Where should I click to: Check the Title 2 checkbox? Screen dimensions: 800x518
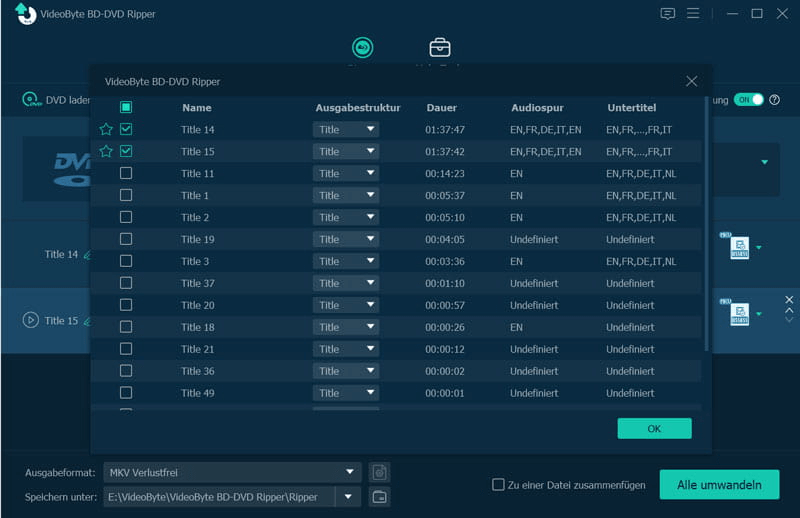(126, 217)
